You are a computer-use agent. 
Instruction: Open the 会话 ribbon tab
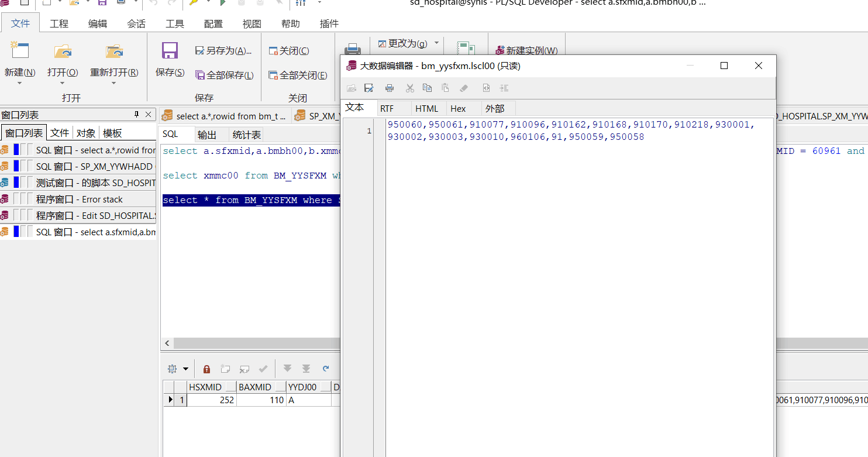click(x=136, y=23)
